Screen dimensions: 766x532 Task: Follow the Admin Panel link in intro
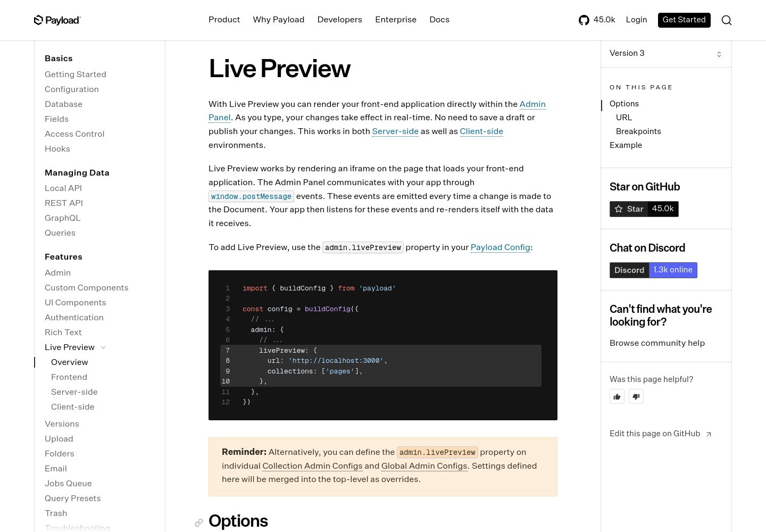pos(532,104)
